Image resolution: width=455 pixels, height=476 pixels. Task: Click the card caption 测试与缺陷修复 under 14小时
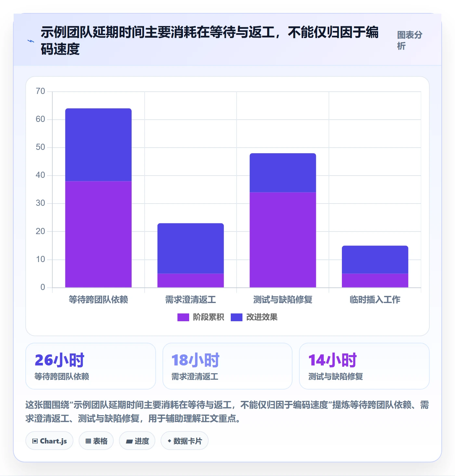tap(336, 377)
